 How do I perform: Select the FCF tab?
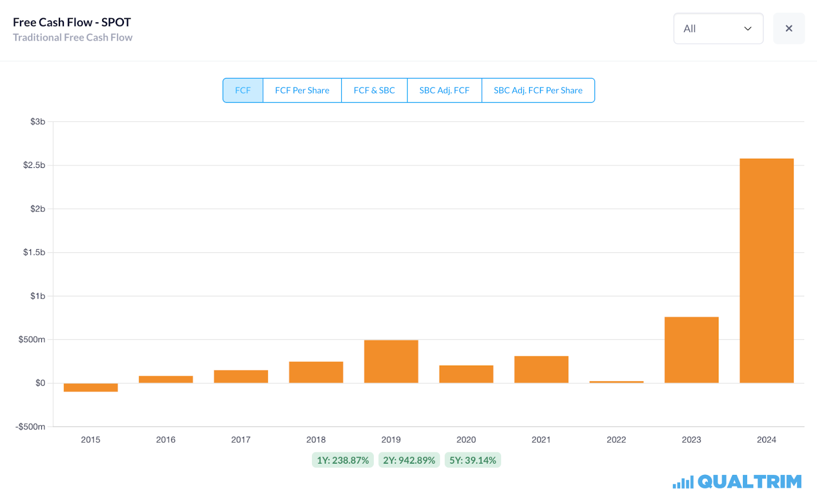(243, 90)
